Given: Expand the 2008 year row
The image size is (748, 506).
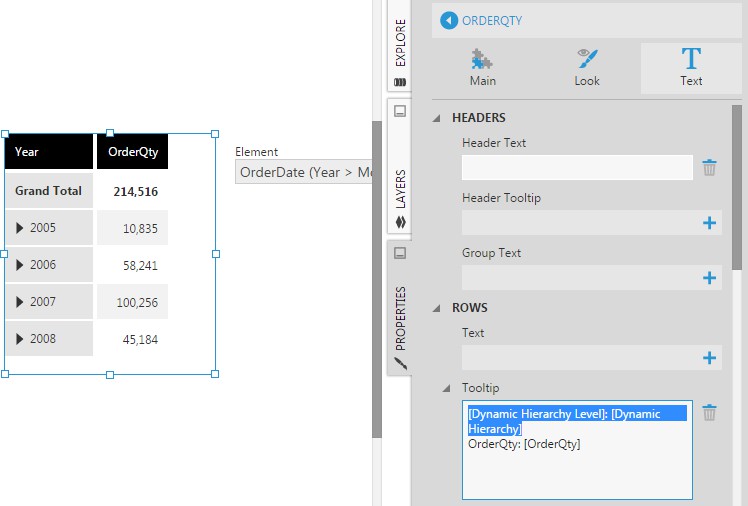Looking at the screenshot, I should click(19, 339).
